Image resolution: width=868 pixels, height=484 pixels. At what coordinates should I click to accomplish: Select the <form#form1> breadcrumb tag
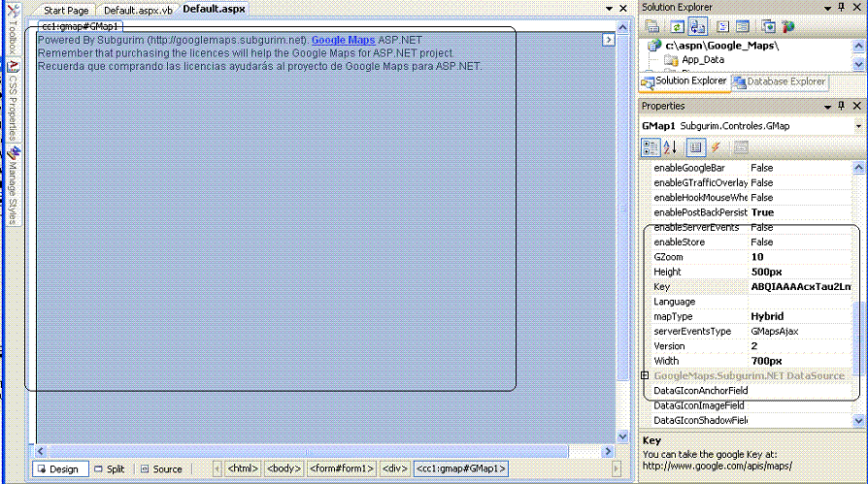click(342, 468)
